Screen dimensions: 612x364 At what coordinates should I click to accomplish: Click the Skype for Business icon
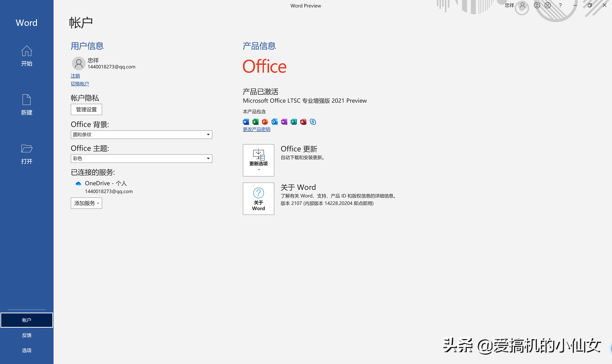pos(313,122)
